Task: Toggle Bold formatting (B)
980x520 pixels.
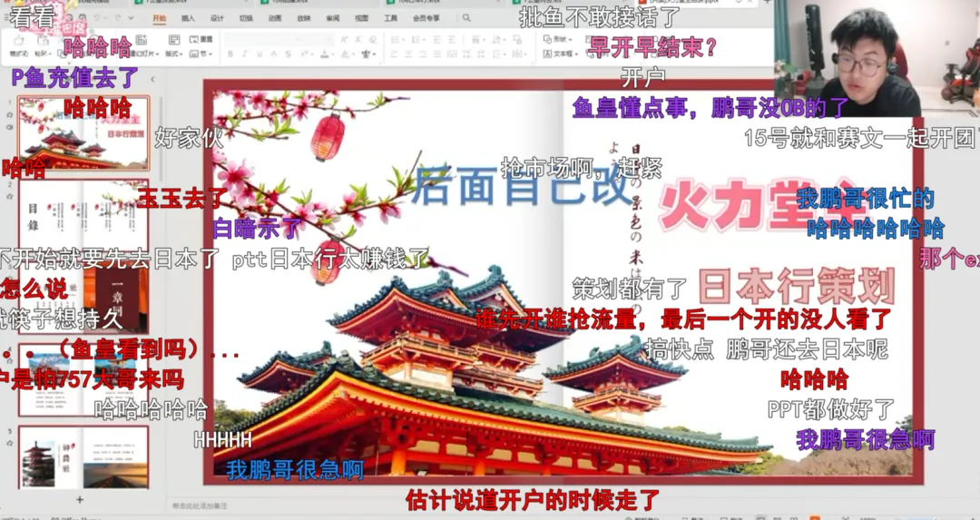Action: click(230, 54)
